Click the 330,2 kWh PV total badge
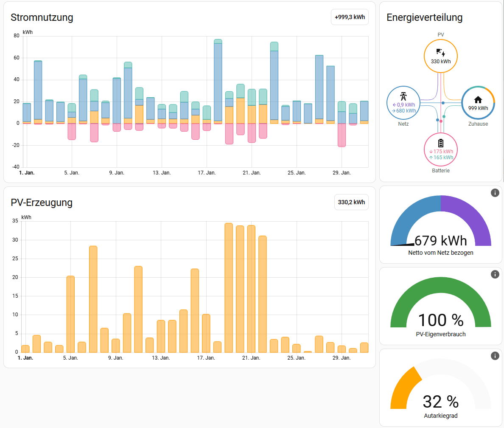This screenshot has width=504, height=428. click(351, 202)
